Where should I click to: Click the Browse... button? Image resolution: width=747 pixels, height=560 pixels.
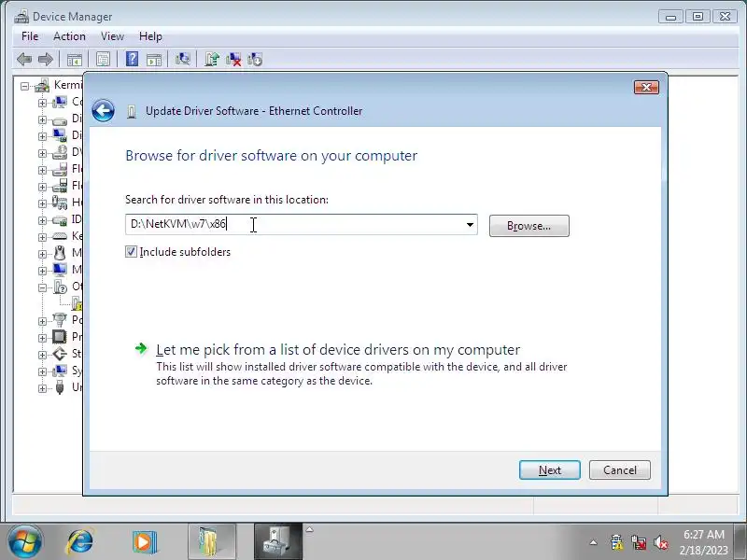[529, 226]
